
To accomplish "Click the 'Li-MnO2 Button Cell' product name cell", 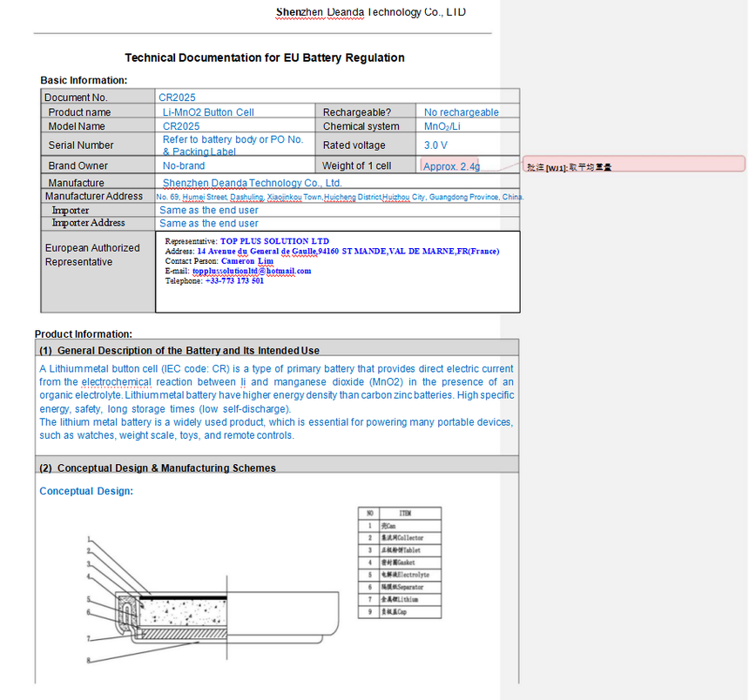I will coord(208,112).
